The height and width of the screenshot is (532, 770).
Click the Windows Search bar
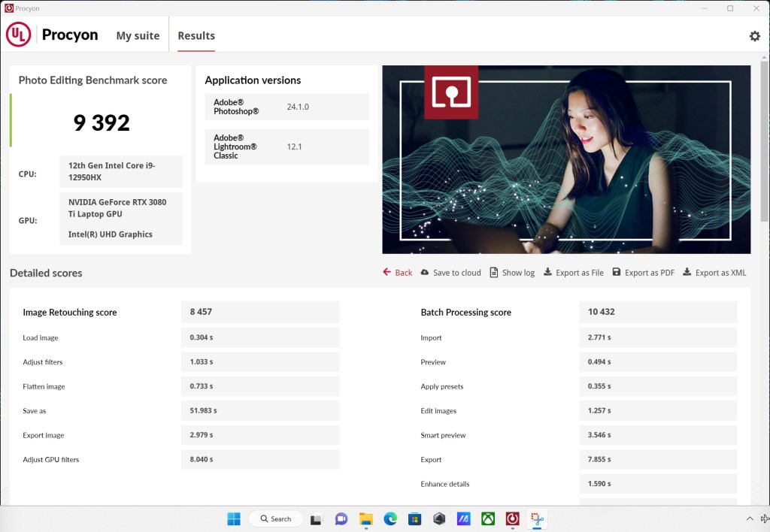(x=276, y=518)
